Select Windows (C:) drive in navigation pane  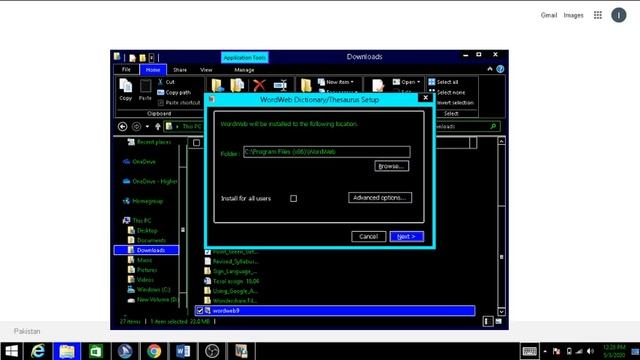[x=149, y=289]
